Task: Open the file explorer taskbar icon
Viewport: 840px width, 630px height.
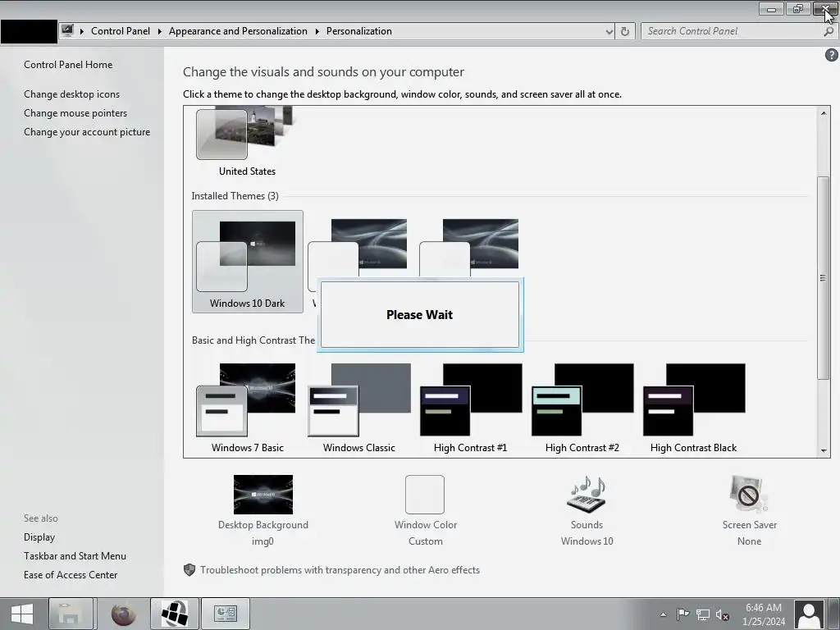Action: click(x=71, y=614)
